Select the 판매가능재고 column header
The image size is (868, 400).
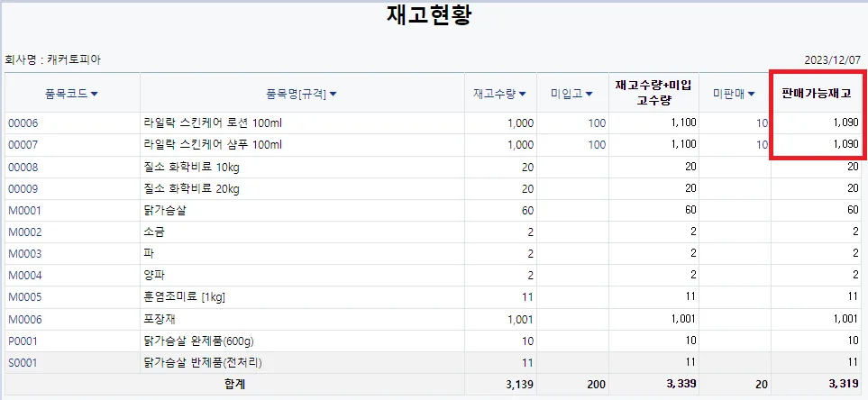(816, 94)
